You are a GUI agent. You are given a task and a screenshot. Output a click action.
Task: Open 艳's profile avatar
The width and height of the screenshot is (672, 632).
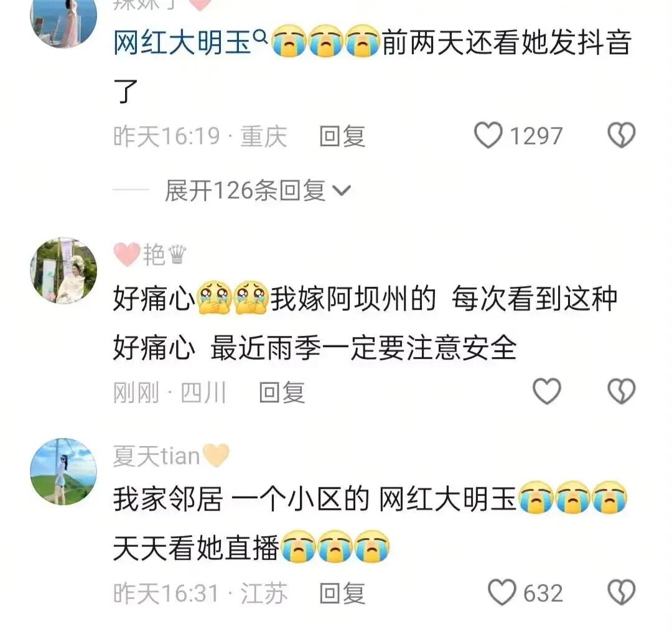tap(63, 271)
